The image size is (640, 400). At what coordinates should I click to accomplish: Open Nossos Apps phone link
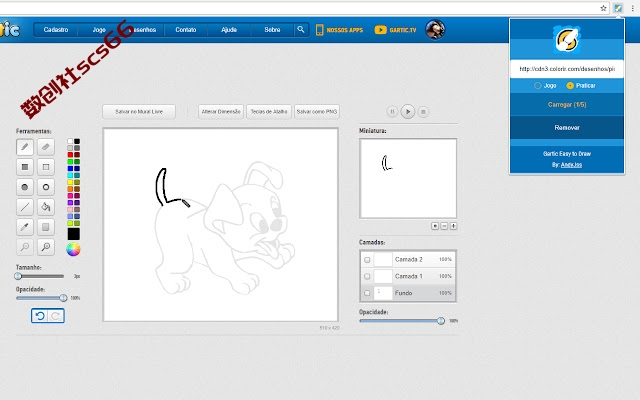pyautogui.click(x=339, y=30)
